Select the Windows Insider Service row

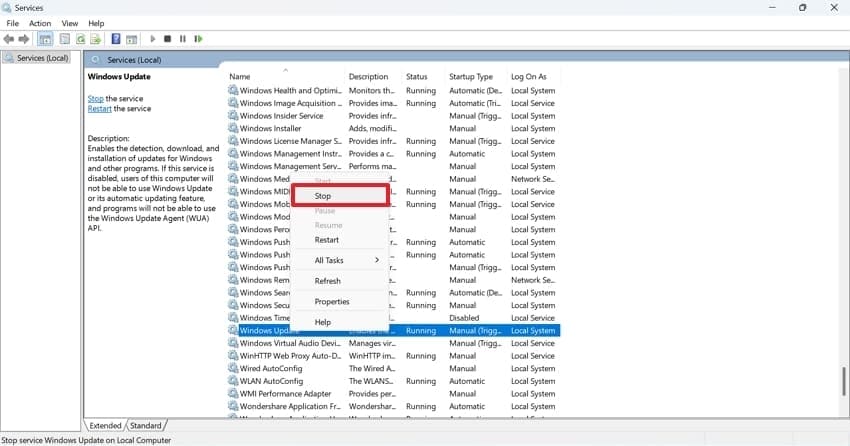pyautogui.click(x=394, y=115)
